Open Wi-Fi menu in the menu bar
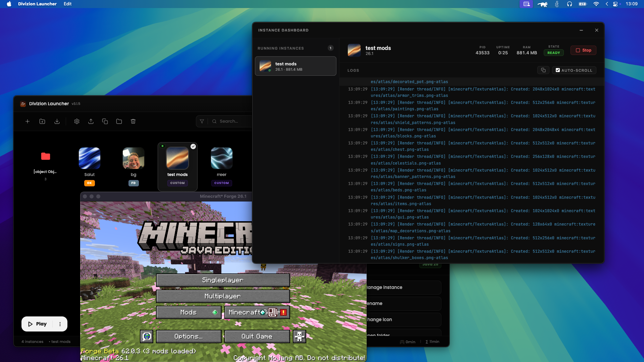The image size is (644, 362). tap(596, 4)
